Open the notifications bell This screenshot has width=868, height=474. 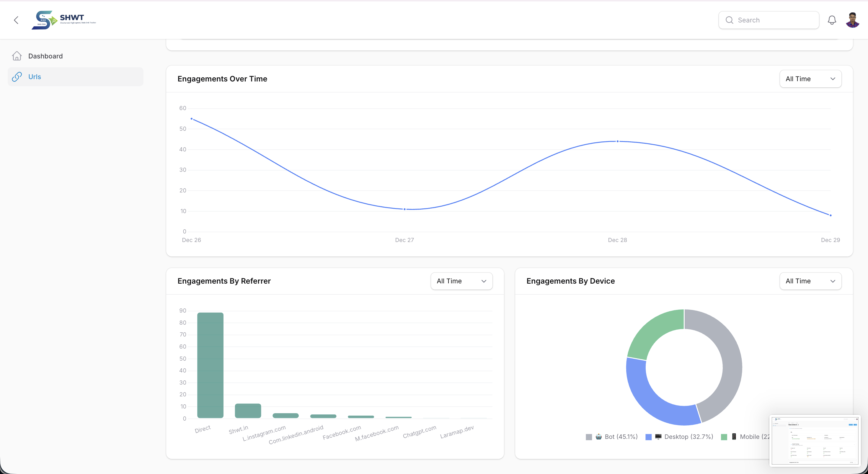[832, 20]
